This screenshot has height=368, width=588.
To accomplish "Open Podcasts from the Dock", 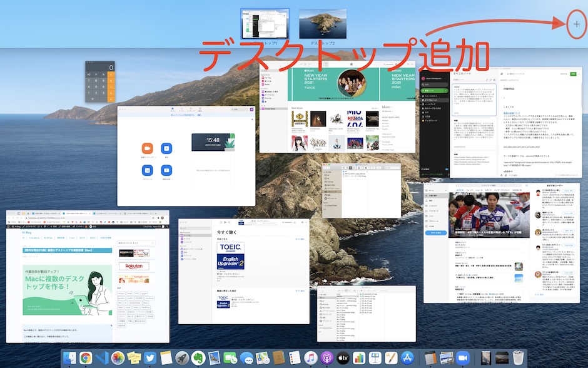I will click(x=327, y=358).
